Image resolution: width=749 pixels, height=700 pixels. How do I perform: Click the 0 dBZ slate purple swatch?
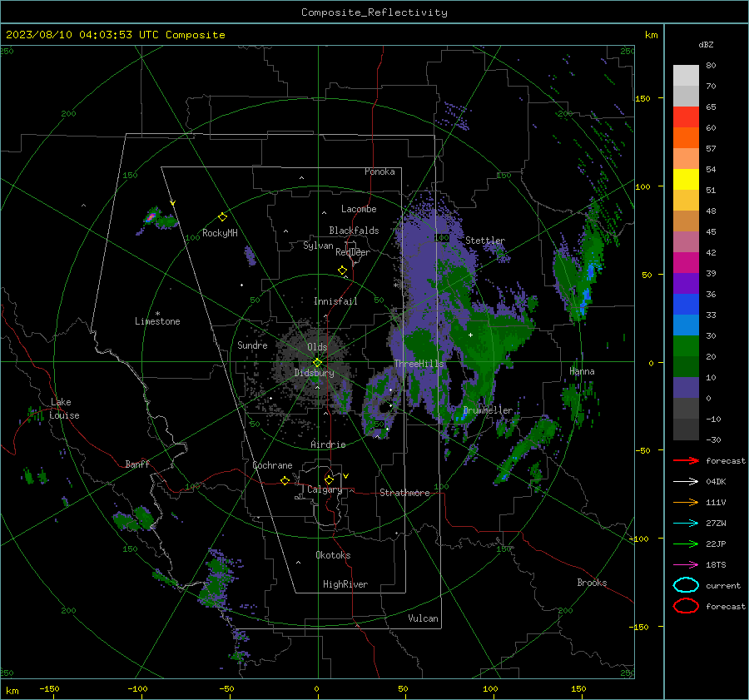[686, 388]
